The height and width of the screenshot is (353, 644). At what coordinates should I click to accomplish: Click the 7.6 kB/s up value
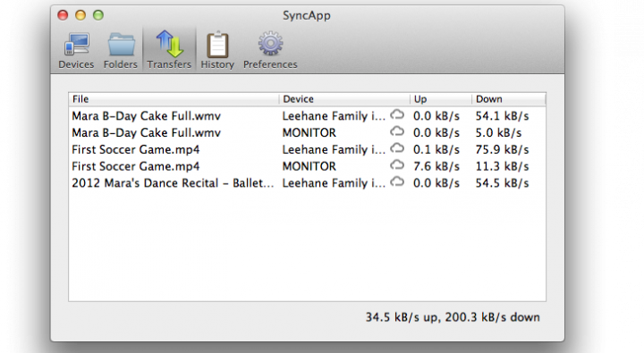(x=436, y=166)
